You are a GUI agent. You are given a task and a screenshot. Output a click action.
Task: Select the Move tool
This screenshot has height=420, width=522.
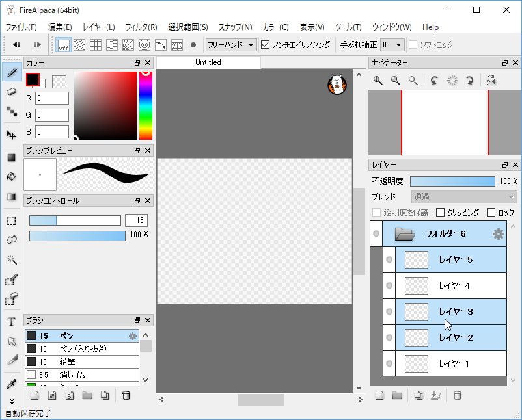(x=11, y=135)
